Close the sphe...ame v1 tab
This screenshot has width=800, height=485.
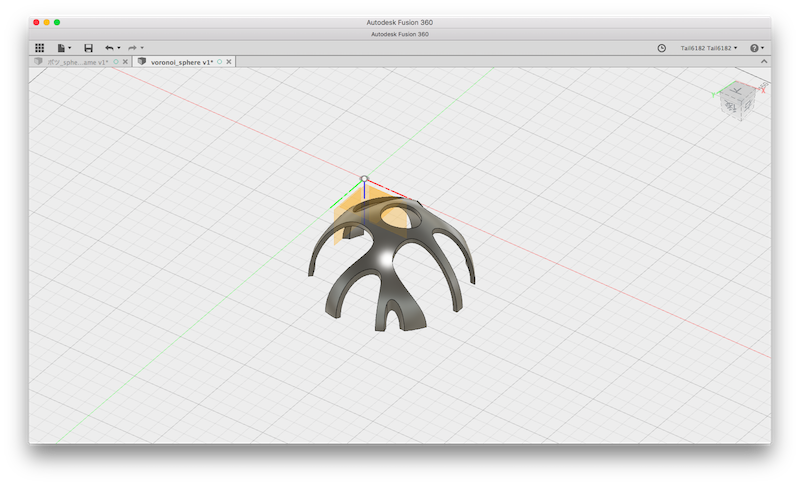pyautogui.click(x=125, y=62)
